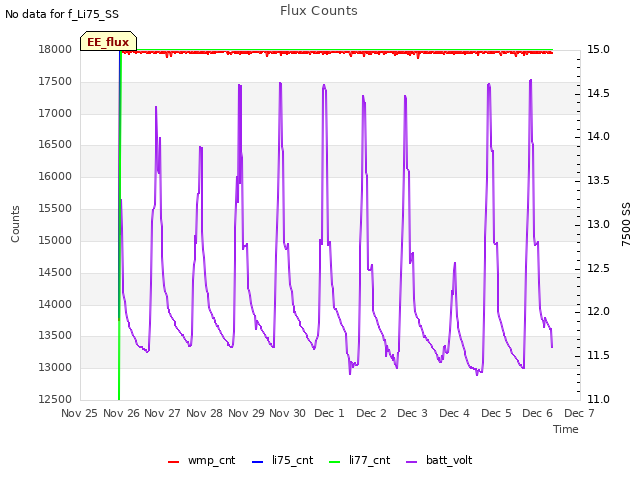Click the 17000 left axis value

[x=55, y=113]
